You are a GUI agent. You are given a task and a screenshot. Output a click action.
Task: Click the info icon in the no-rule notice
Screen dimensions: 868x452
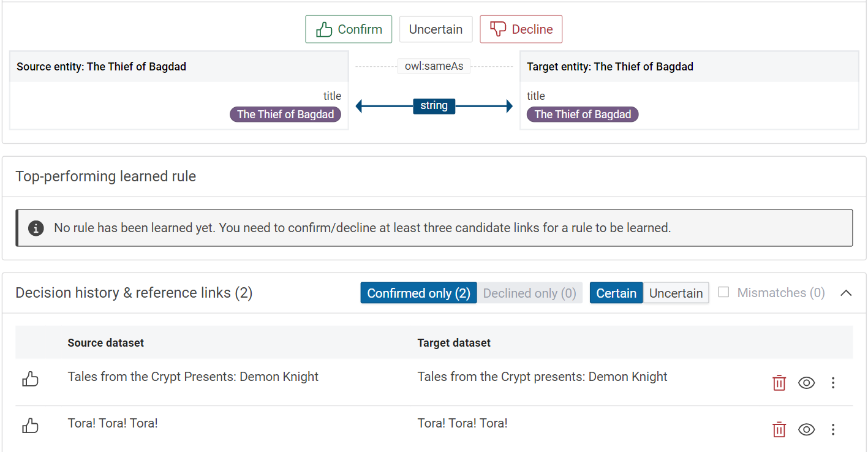click(36, 228)
